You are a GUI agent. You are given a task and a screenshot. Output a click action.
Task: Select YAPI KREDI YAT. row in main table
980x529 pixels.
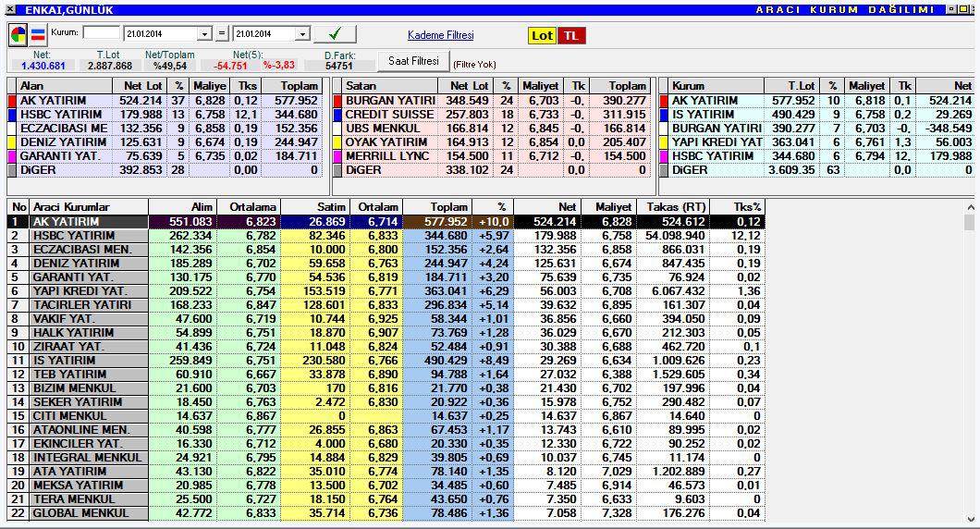(x=386, y=291)
